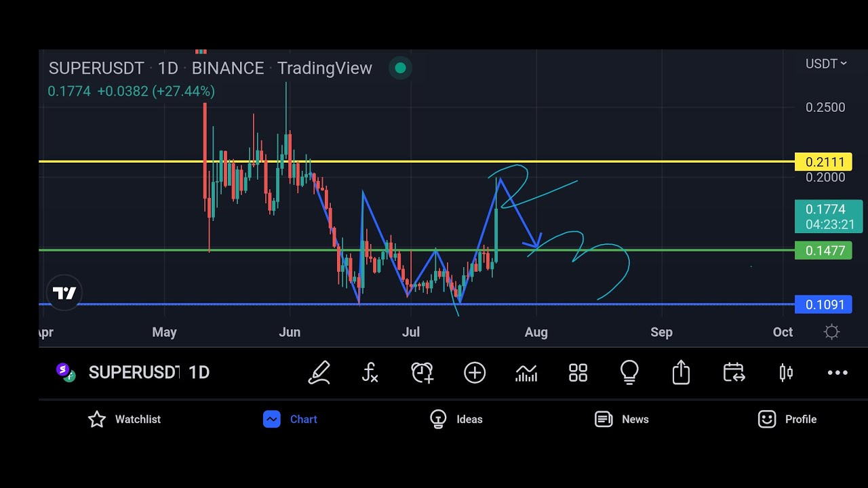Switch to the Ideas tab

tap(456, 420)
